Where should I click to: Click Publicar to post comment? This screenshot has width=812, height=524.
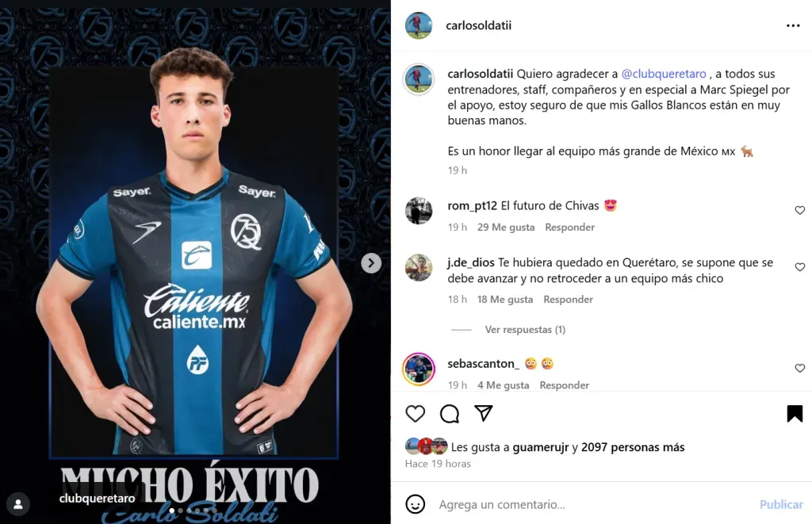[x=781, y=504]
